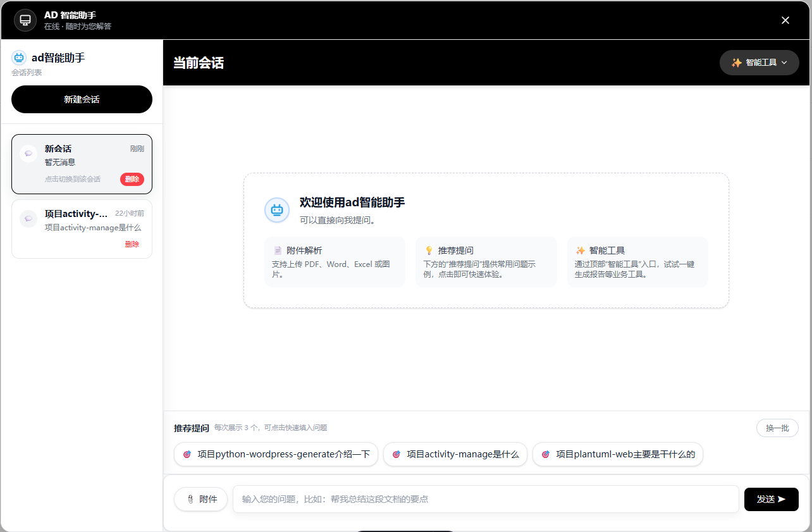Open the 智能工具 dropdown menu

759,63
